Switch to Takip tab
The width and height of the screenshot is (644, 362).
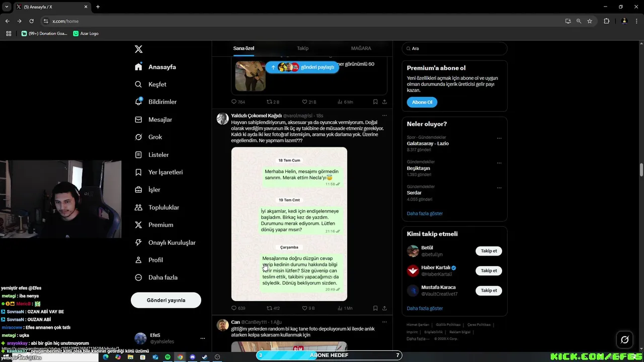pyautogui.click(x=302, y=48)
